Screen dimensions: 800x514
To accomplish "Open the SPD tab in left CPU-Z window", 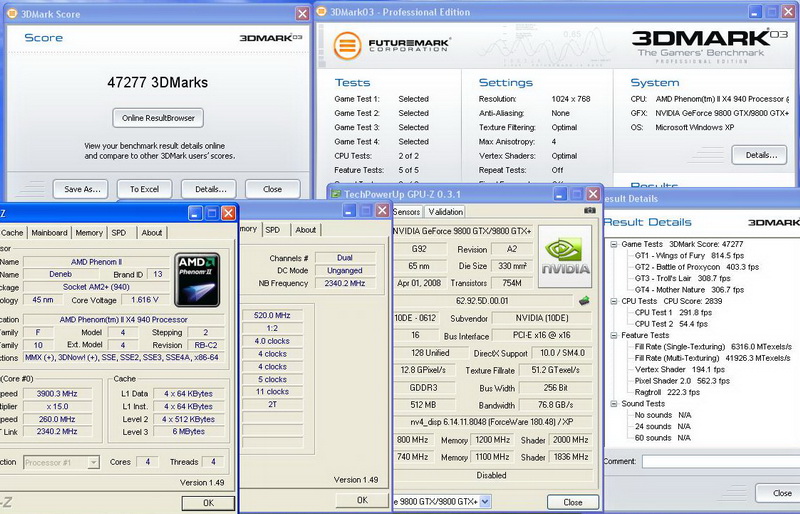I will pyautogui.click(x=119, y=232).
